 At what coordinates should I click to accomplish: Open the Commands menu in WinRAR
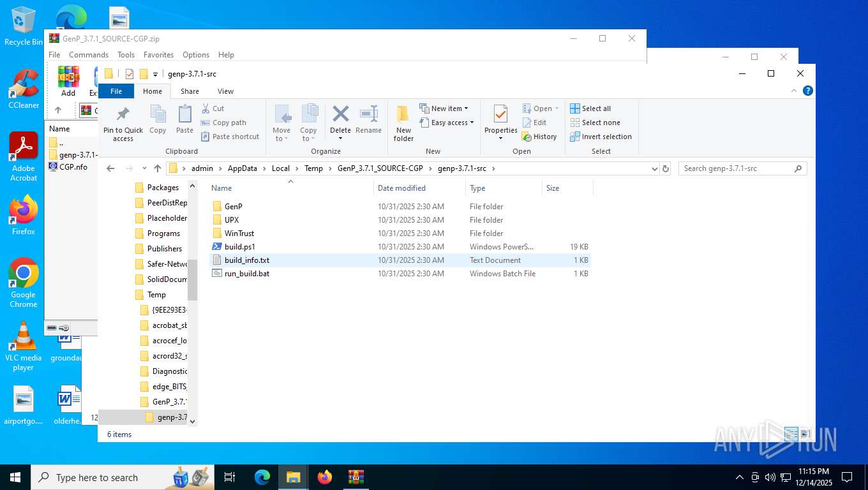(89, 55)
